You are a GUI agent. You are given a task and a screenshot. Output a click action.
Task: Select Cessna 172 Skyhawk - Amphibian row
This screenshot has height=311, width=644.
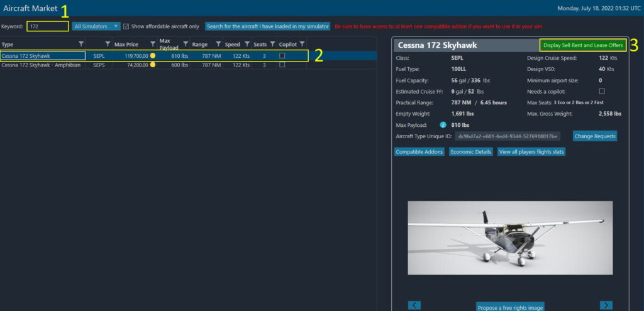(x=189, y=65)
